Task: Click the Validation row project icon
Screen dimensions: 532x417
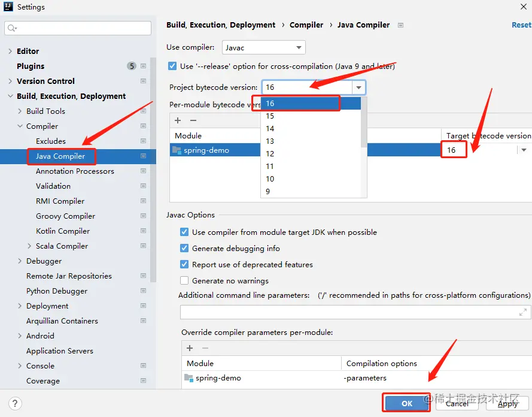Action: click(x=143, y=186)
